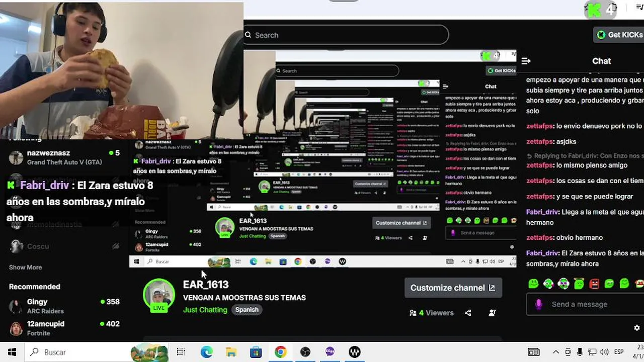This screenshot has width=644, height=362.
Task: Switch to OBS Studio on the taskbar
Action: coord(305,352)
